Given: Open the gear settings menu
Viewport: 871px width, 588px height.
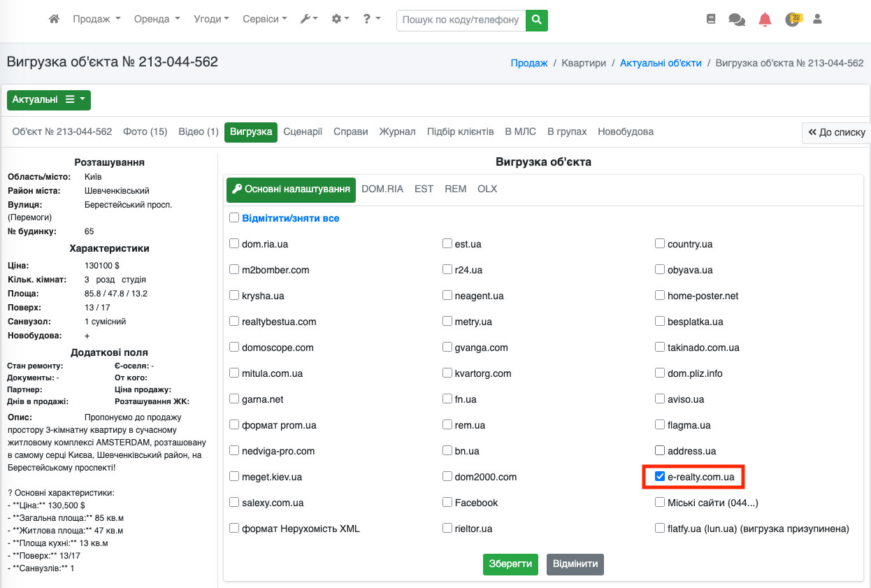Looking at the screenshot, I should tap(340, 20).
